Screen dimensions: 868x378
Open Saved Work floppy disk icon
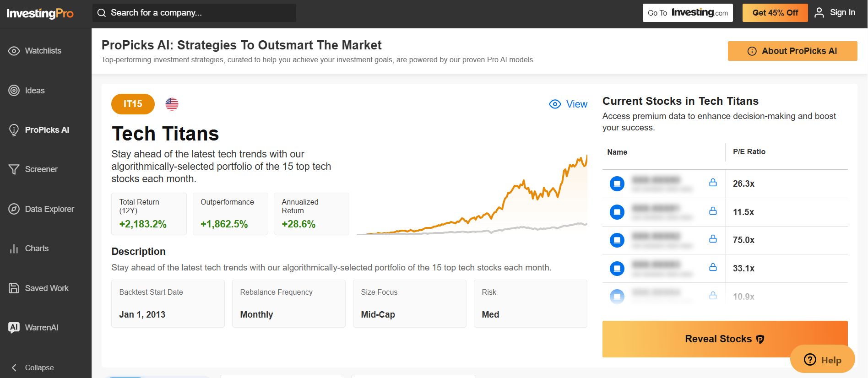14,288
